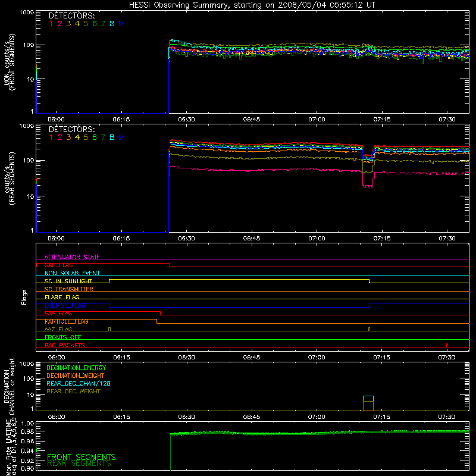The height and width of the screenshot is (476, 476).
Task: Click the cyan REAR_DEC_CHAN box near 07:12
Action: (368, 399)
